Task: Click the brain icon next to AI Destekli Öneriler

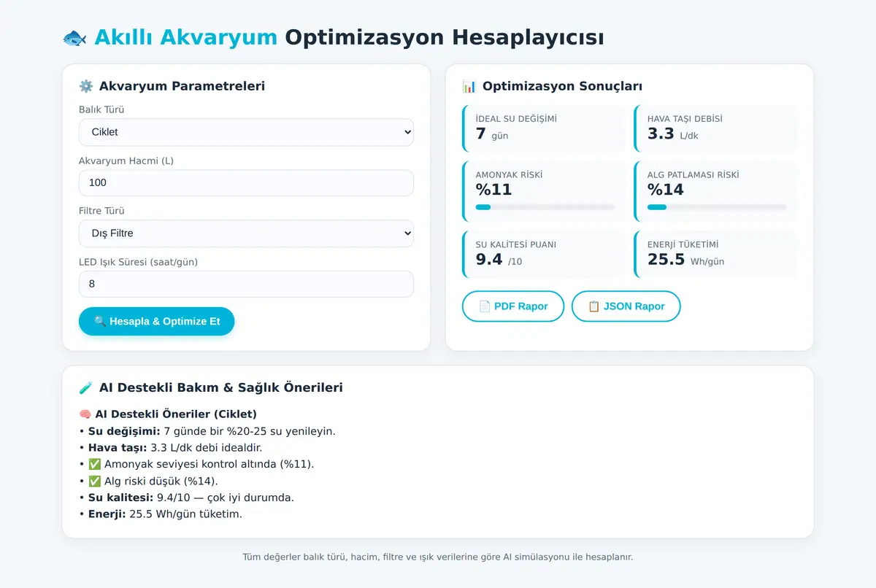Action: [x=85, y=414]
